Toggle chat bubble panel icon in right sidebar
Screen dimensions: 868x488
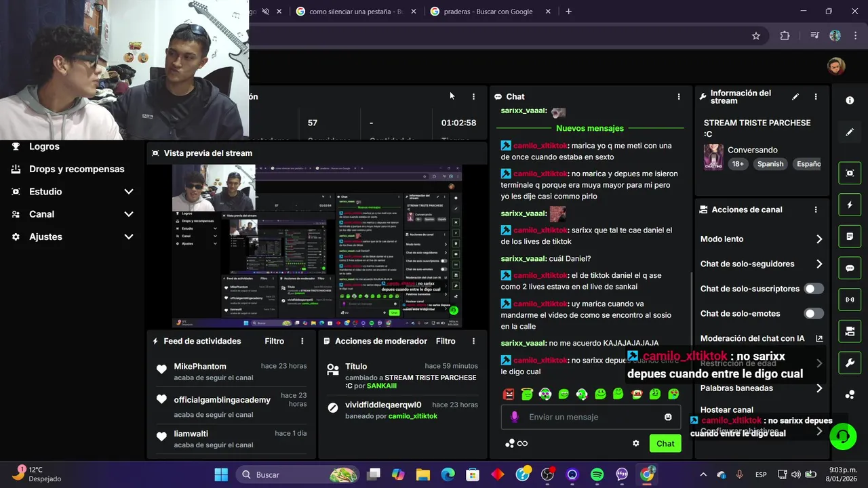click(x=850, y=268)
